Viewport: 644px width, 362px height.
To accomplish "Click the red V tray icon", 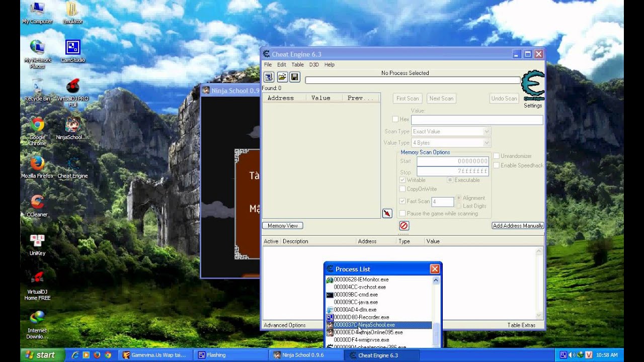I will 588,355.
